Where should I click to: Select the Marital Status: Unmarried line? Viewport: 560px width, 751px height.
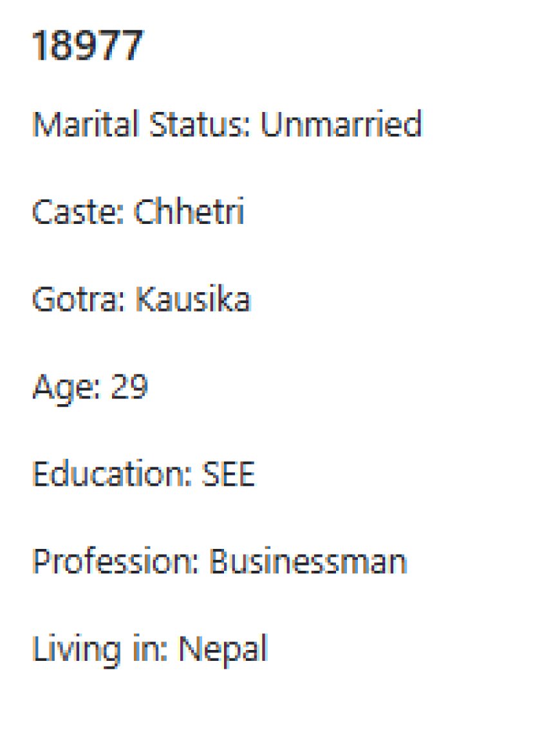click(x=227, y=124)
